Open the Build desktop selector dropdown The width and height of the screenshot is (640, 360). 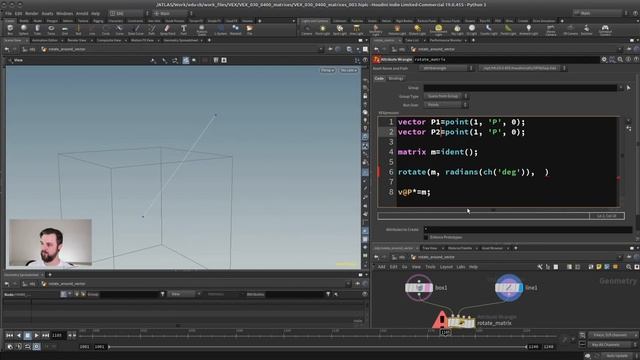coord(129,13)
